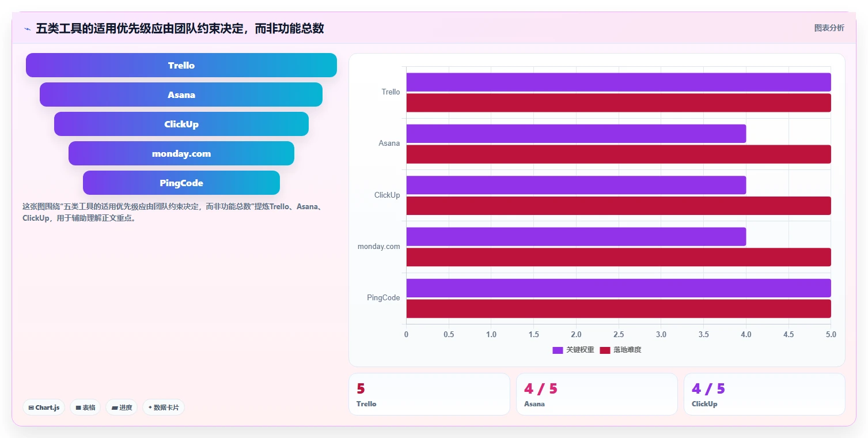Click the Asana y-axis label
The width and height of the screenshot is (868, 438).
click(389, 144)
